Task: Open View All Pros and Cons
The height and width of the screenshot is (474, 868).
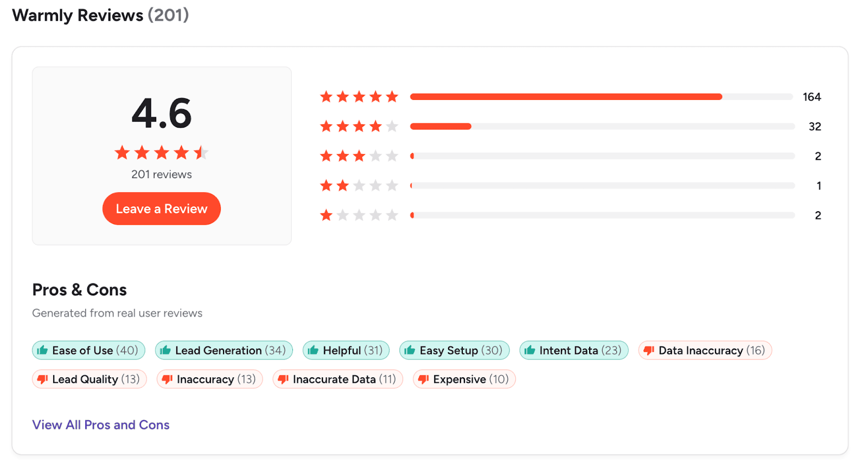Action: 100,425
